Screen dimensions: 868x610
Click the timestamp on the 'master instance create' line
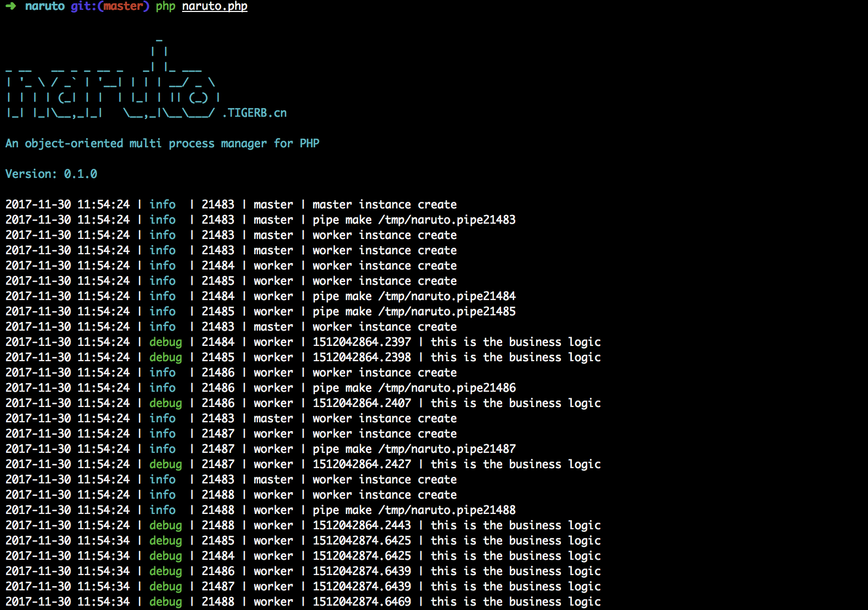click(x=68, y=205)
